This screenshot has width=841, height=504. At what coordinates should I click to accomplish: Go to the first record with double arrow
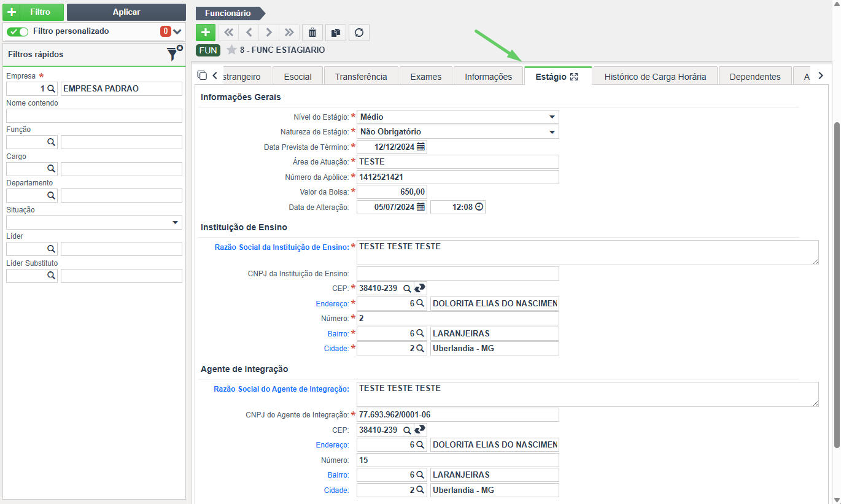[228, 33]
